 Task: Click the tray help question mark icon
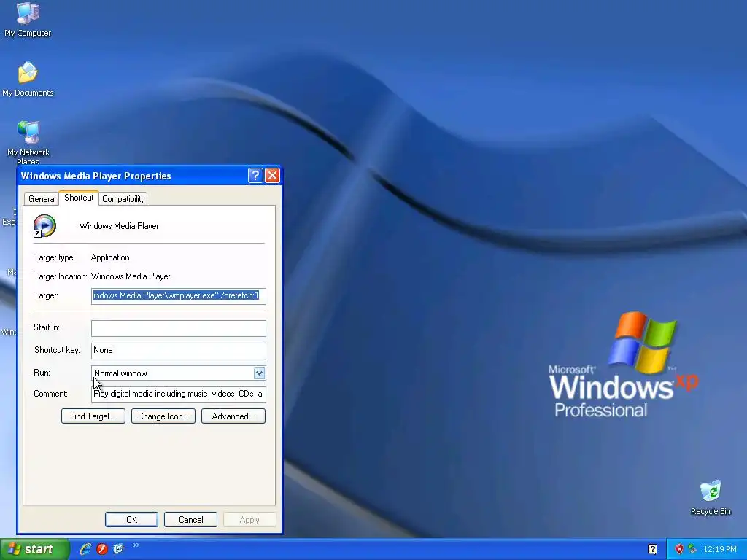[653, 549]
